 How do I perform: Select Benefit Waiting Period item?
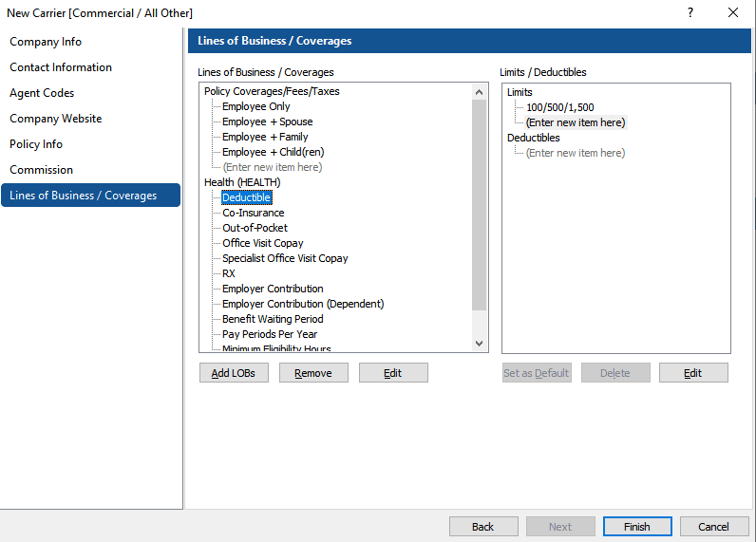(273, 319)
